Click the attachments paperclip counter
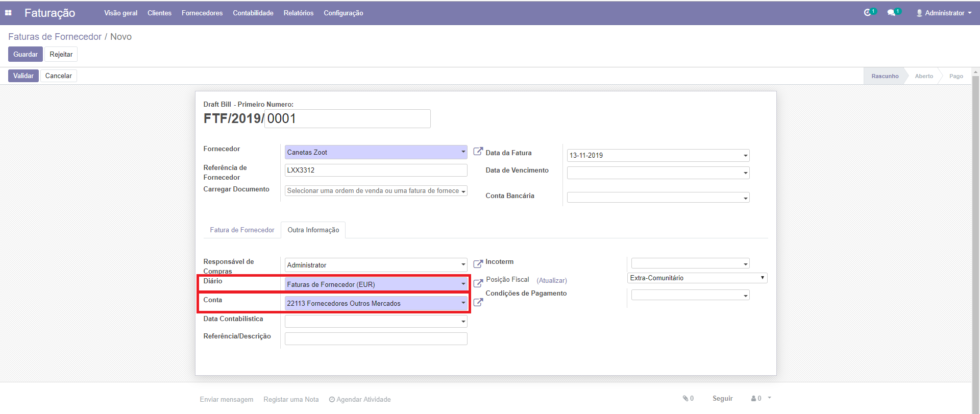Viewport: 980px width, 414px height. coord(688,399)
